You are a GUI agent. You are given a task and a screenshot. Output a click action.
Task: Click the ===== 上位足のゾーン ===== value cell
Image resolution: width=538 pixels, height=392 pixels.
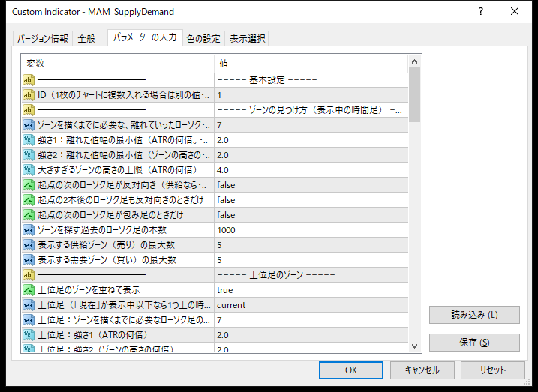(x=311, y=275)
